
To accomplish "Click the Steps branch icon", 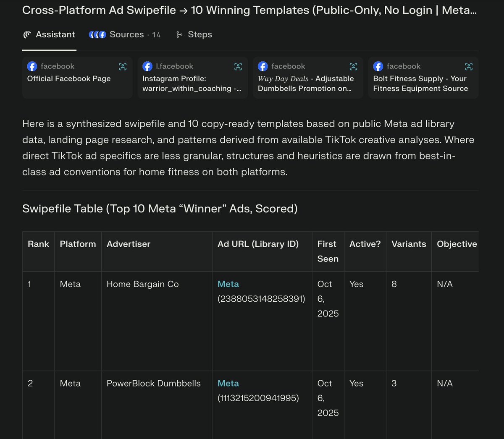I will pos(179,35).
